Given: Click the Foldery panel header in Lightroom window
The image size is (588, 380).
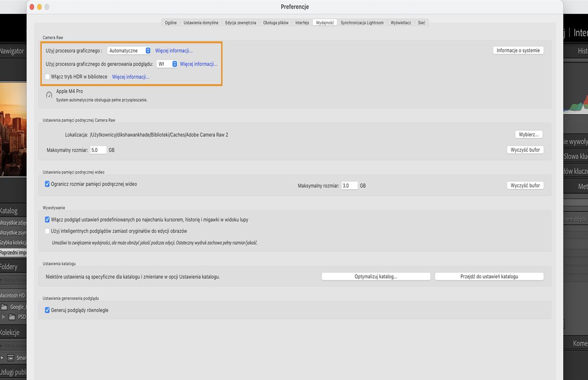Looking at the screenshot, I should (12, 267).
